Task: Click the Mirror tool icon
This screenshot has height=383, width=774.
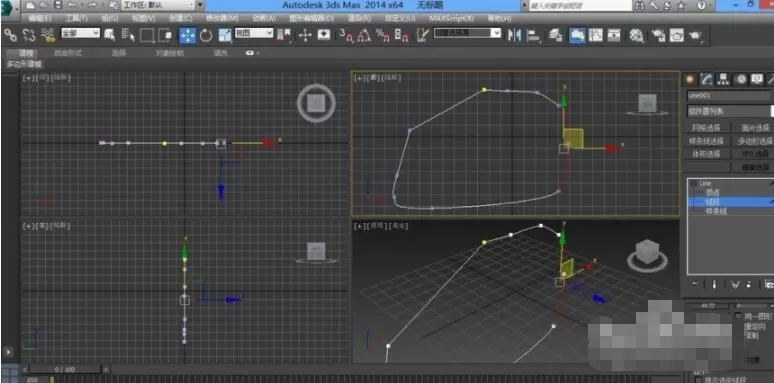Action: pos(514,35)
